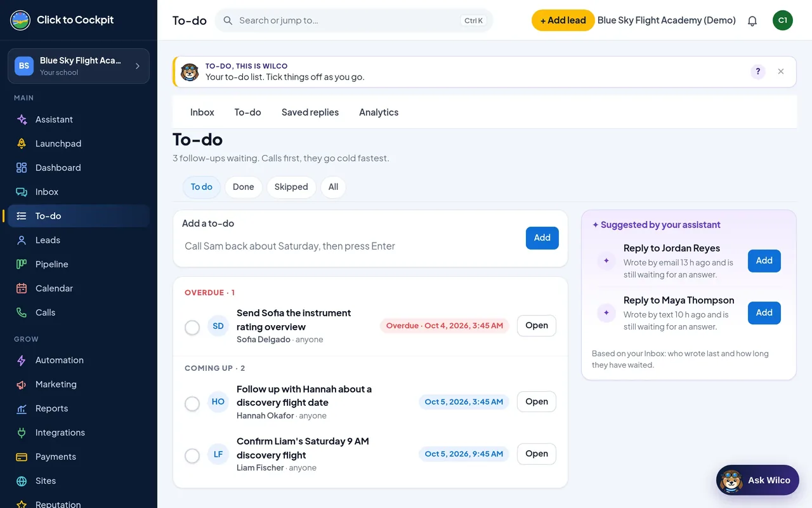Open Launchpad rocket icon in sidebar
Image resolution: width=812 pixels, height=508 pixels.
coord(22,144)
